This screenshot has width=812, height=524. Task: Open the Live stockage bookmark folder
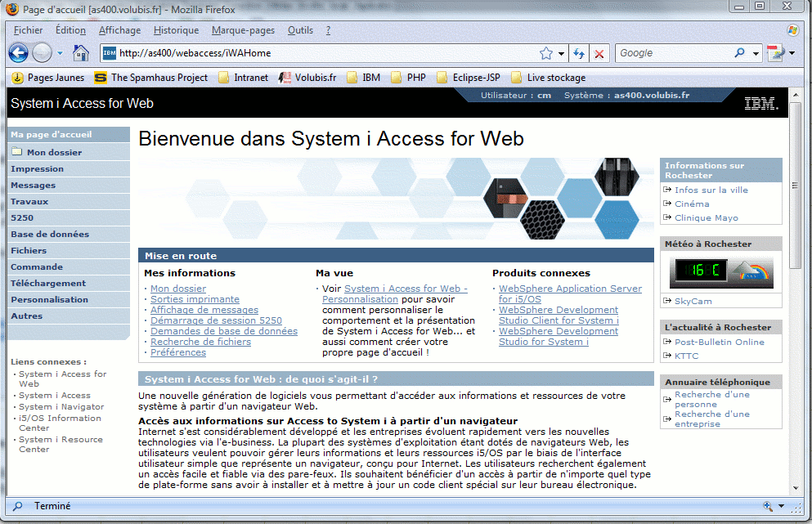(x=549, y=78)
